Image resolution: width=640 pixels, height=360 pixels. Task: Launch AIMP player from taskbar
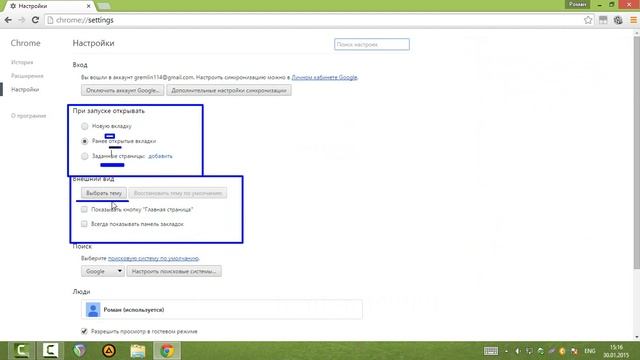109,351
